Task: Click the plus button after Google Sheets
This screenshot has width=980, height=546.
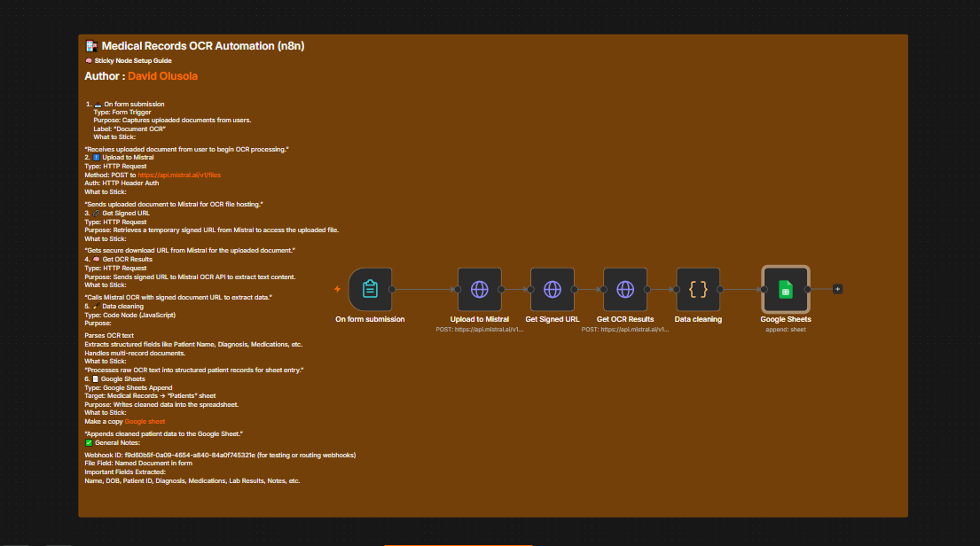Action: coord(837,289)
